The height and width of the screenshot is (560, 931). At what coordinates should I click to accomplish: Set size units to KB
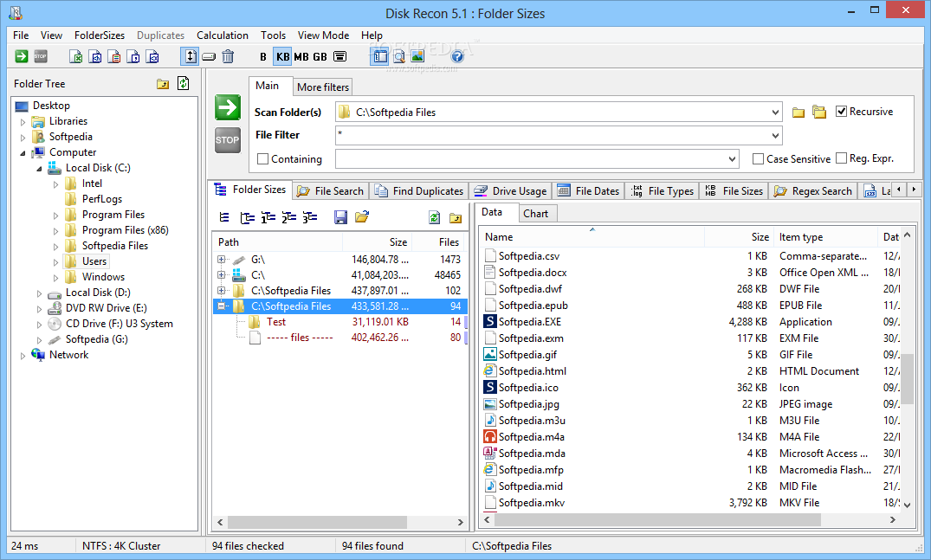pyautogui.click(x=282, y=56)
